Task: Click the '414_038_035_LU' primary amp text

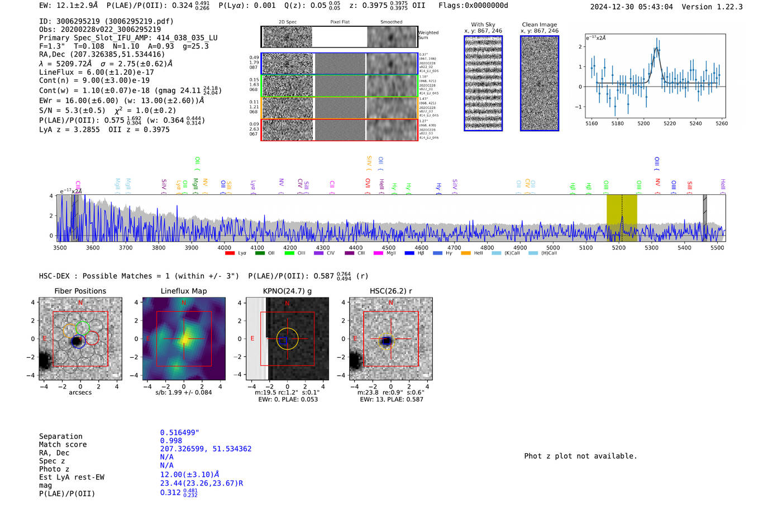Action: click(x=187, y=38)
